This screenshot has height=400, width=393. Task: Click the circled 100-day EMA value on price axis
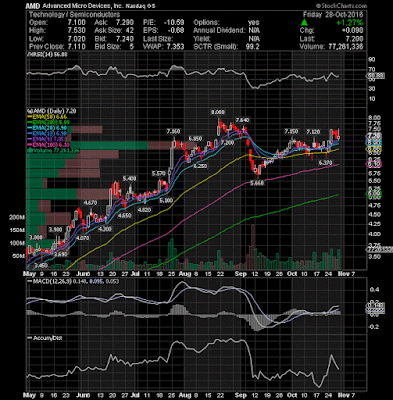[374, 164]
